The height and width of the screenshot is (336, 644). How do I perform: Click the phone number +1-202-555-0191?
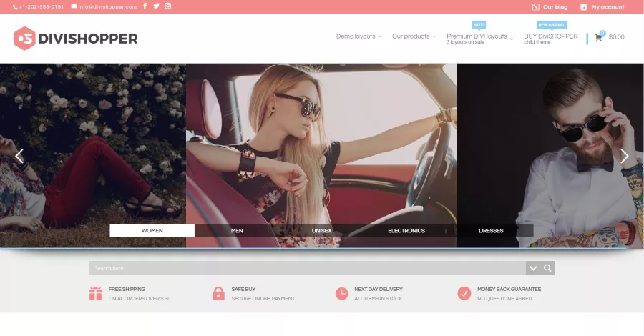pyautogui.click(x=41, y=7)
